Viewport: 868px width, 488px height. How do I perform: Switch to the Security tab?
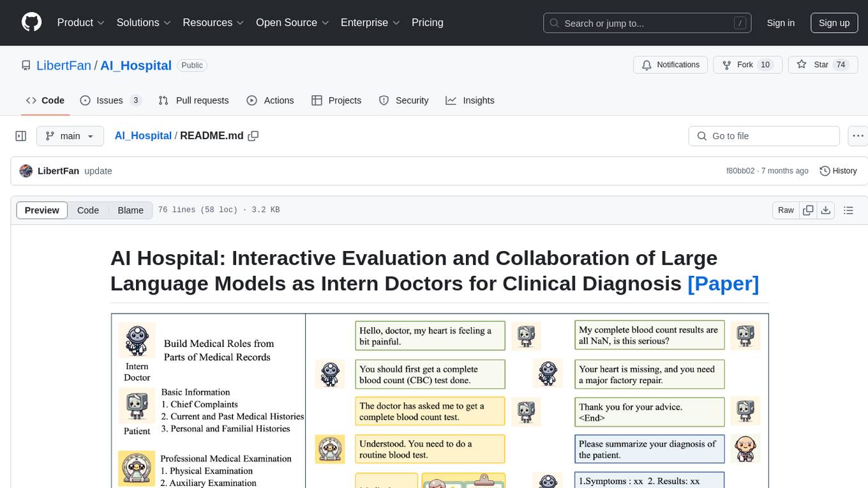coord(403,100)
